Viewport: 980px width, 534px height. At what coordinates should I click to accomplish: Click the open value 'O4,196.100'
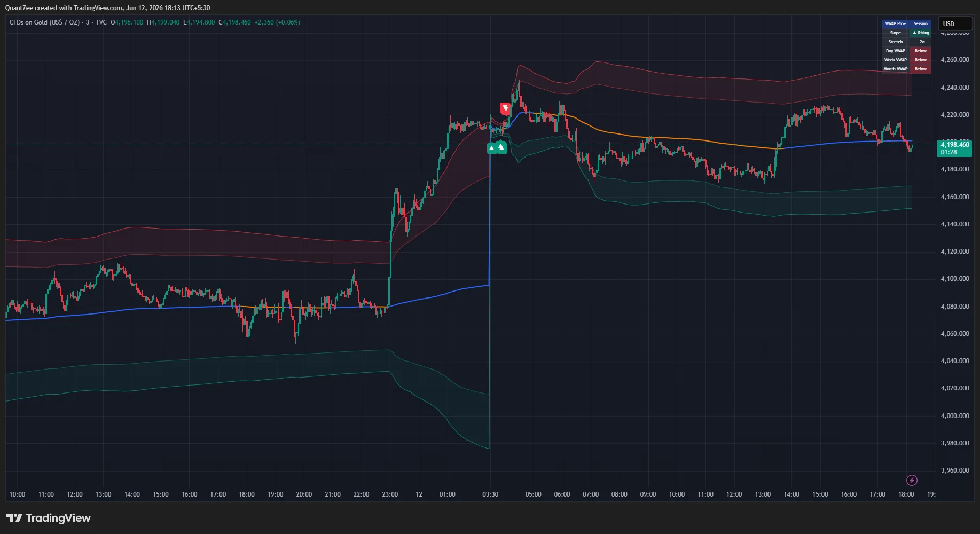click(x=127, y=22)
